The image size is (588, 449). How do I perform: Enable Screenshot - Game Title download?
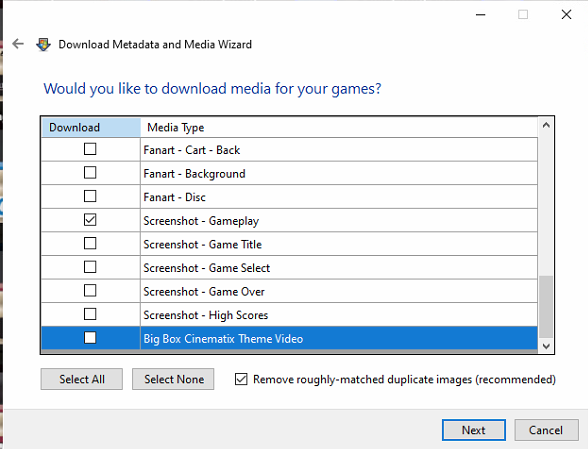coord(90,243)
